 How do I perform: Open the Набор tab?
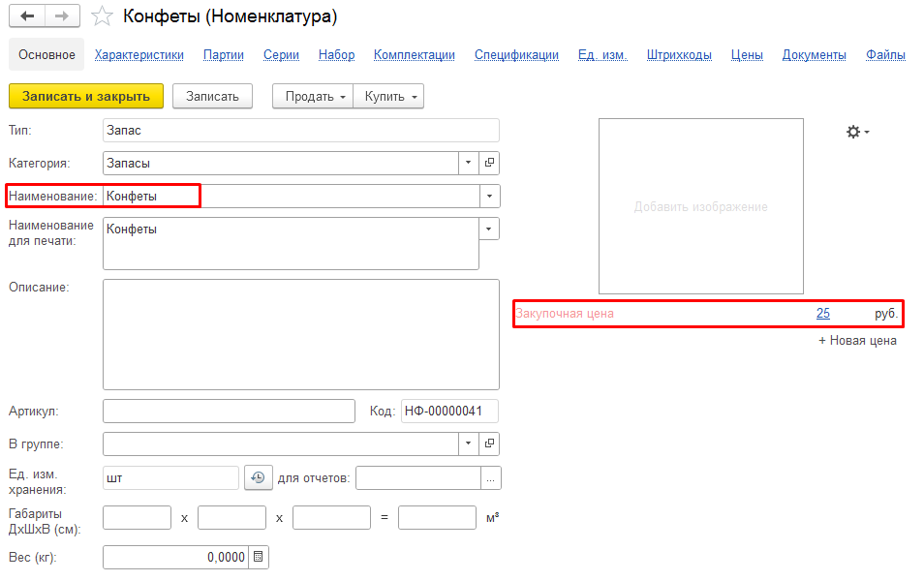point(336,55)
